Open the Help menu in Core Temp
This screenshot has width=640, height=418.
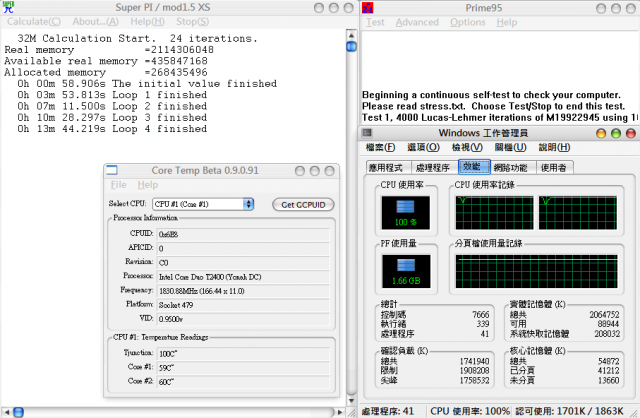pos(148,185)
